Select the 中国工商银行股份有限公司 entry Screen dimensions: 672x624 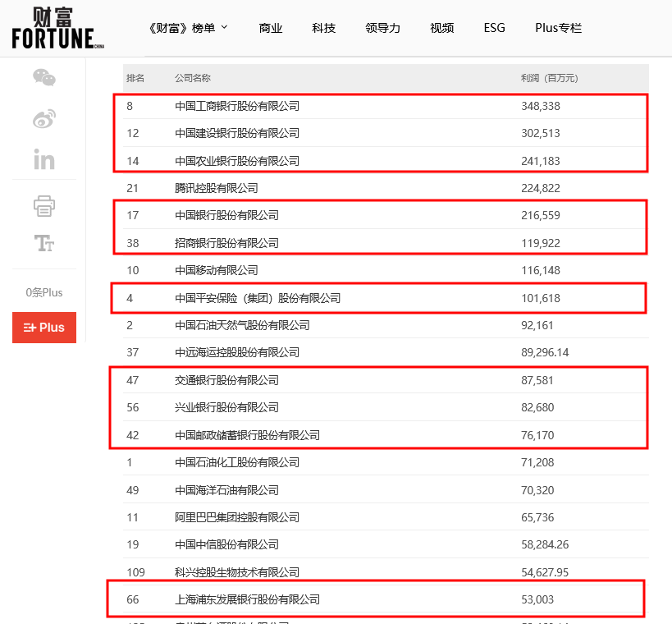pos(237,106)
